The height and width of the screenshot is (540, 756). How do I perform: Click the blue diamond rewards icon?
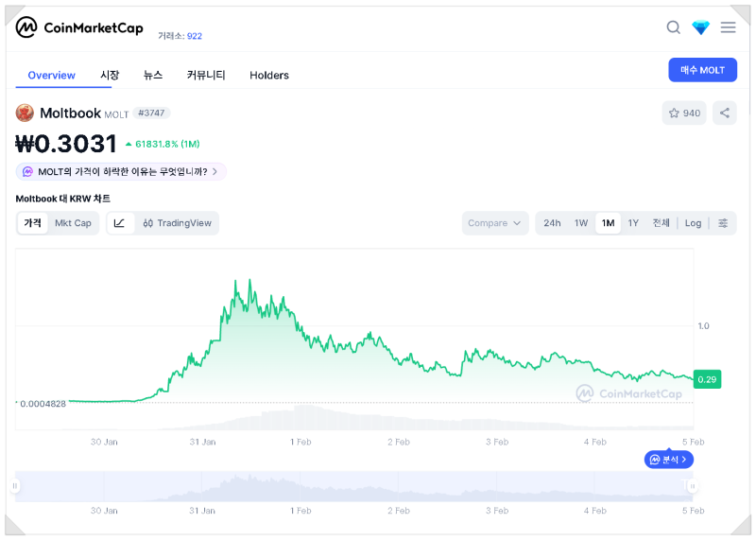(700, 27)
